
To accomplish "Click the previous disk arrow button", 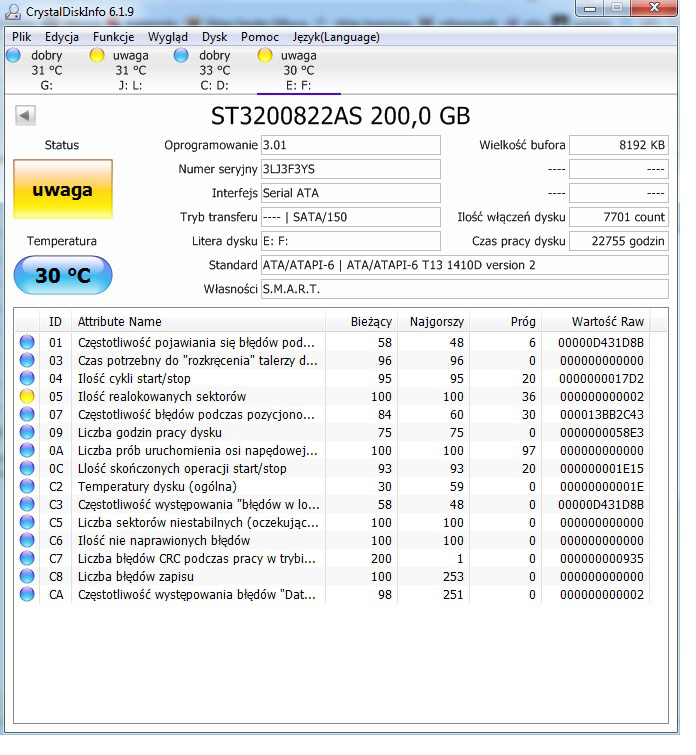I will (25, 116).
